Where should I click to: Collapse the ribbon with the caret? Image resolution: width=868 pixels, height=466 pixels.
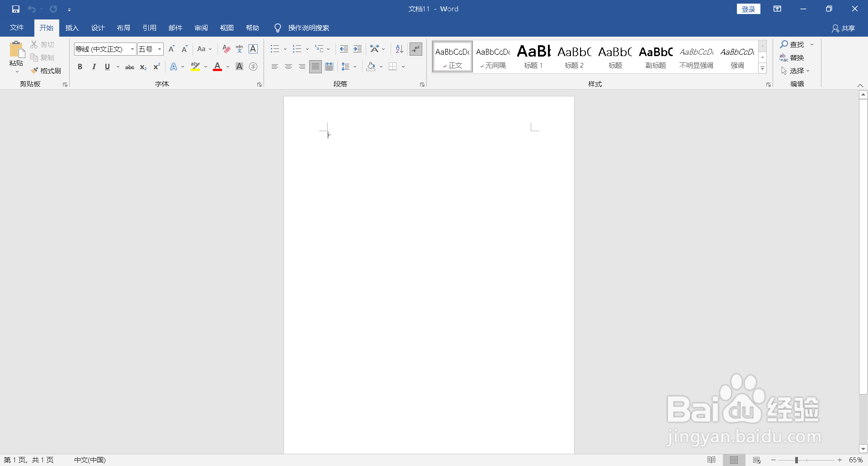click(x=860, y=85)
